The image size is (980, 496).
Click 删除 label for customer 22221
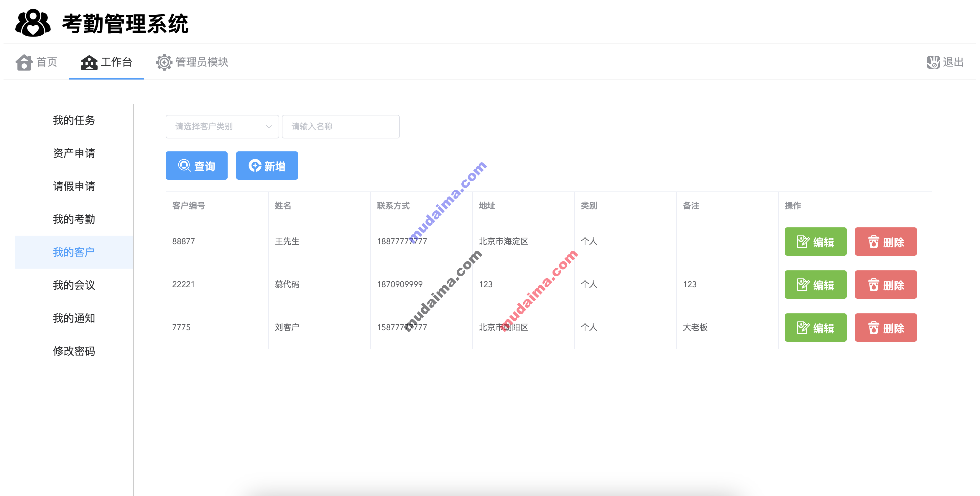(x=894, y=285)
